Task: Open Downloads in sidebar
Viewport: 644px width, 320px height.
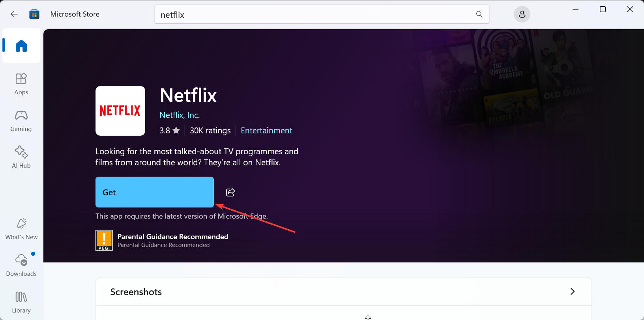Action: tap(21, 265)
